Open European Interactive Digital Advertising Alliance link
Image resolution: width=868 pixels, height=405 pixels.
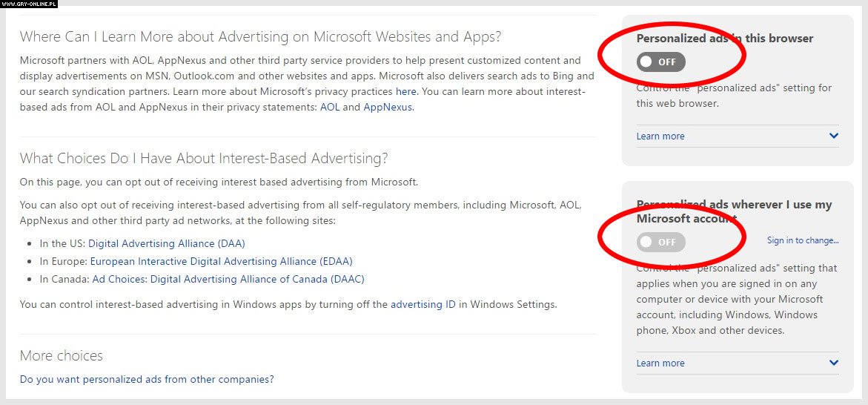click(x=222, y=261)
